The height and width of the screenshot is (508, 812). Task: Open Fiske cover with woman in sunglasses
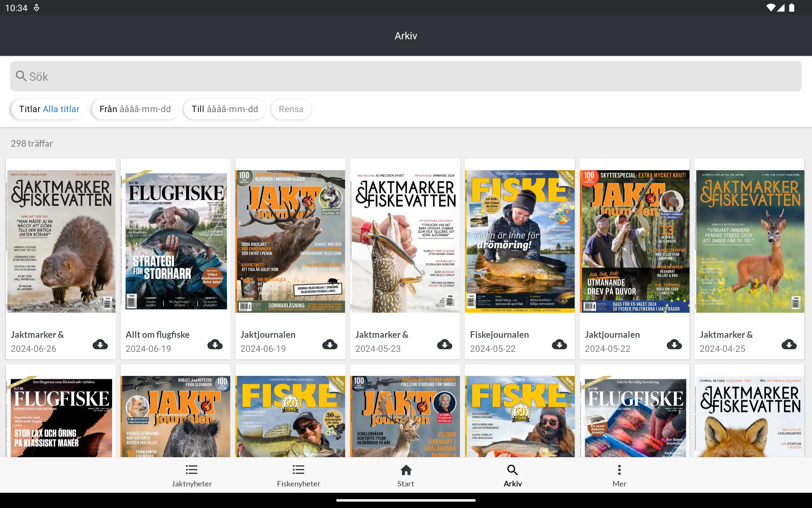(x=520, y=416)
